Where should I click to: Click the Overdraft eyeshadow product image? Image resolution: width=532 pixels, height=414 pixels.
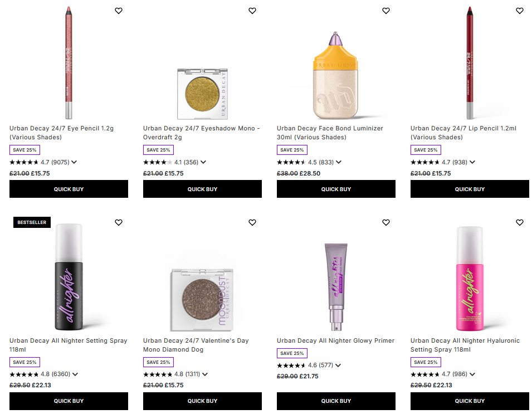202,94
